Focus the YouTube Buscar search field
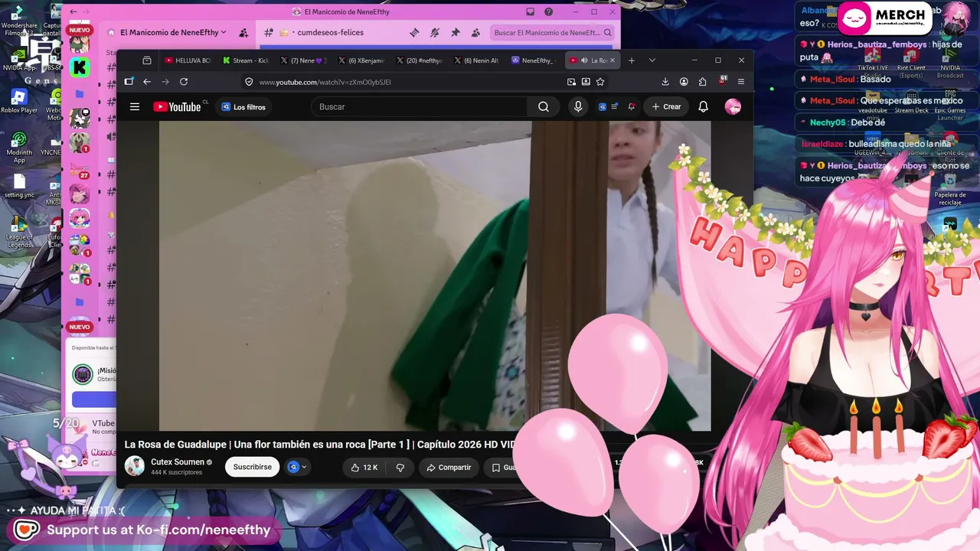 click(x=420, y=107)
